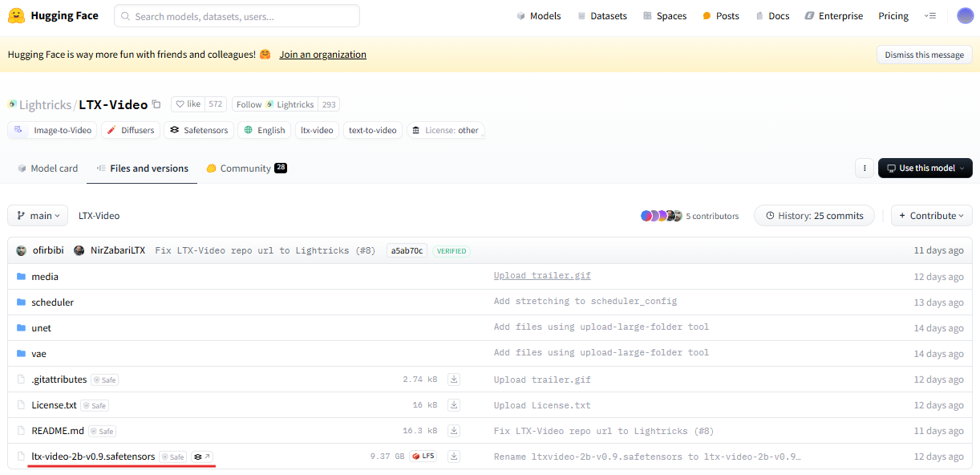980x475 pixels.
Task: Download the License.txt file
Action: 454,405
